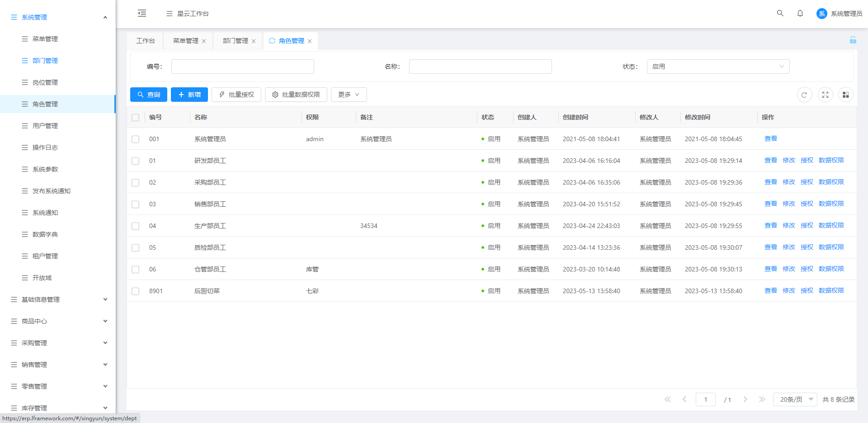Switch to the 菜单管理 tab

(x=185, y=41)
